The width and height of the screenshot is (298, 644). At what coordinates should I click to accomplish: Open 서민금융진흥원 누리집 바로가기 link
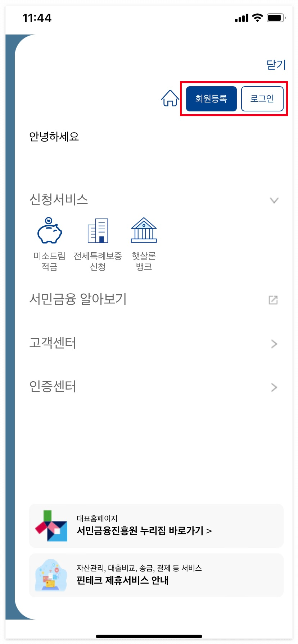coord(144,531)
